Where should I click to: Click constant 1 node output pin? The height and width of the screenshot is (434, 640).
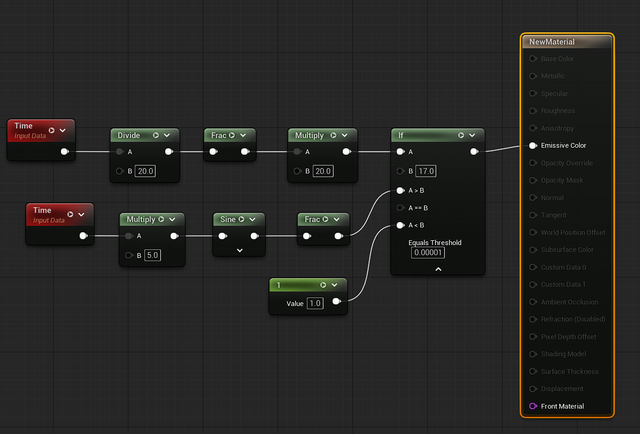click(336, 301)
